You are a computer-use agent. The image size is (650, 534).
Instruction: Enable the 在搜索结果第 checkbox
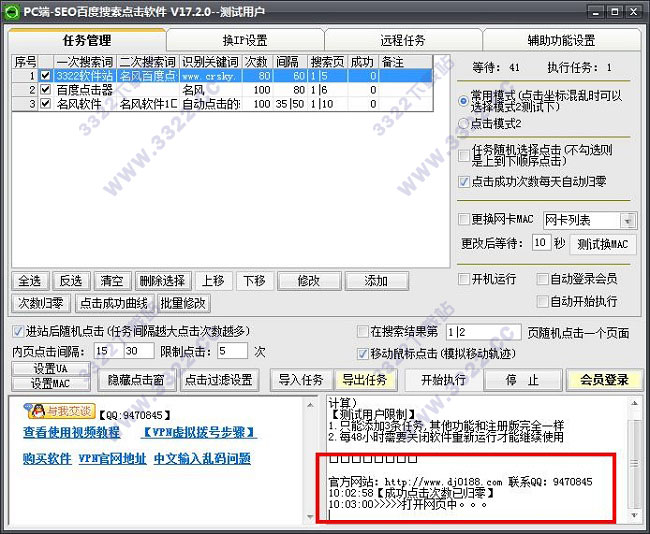pos(363,331)
